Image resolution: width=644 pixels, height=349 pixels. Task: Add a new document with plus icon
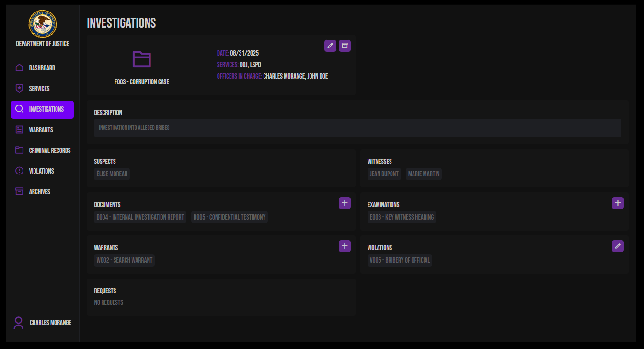[x=345, y=203]
